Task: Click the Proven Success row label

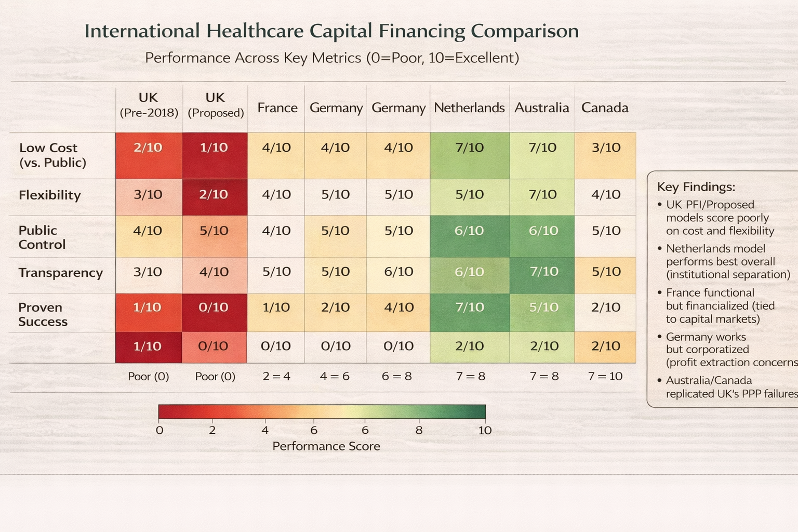Action: coord(43,314)
